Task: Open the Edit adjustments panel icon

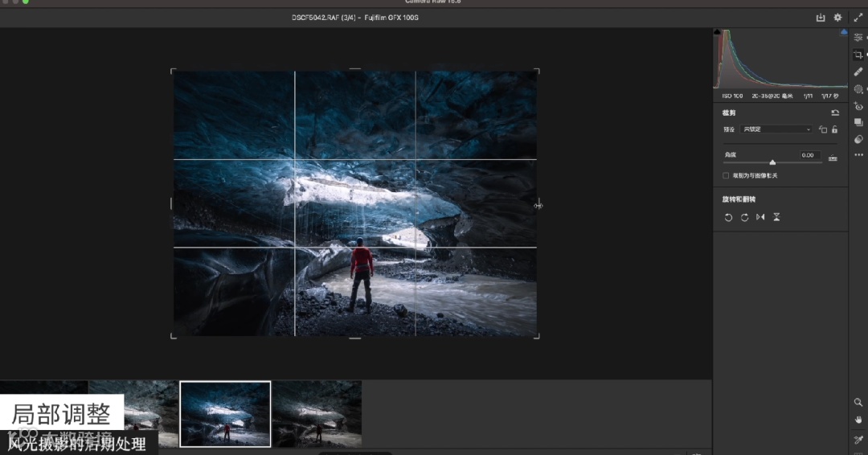Action: pyautogui.click(x=858, y=37)
